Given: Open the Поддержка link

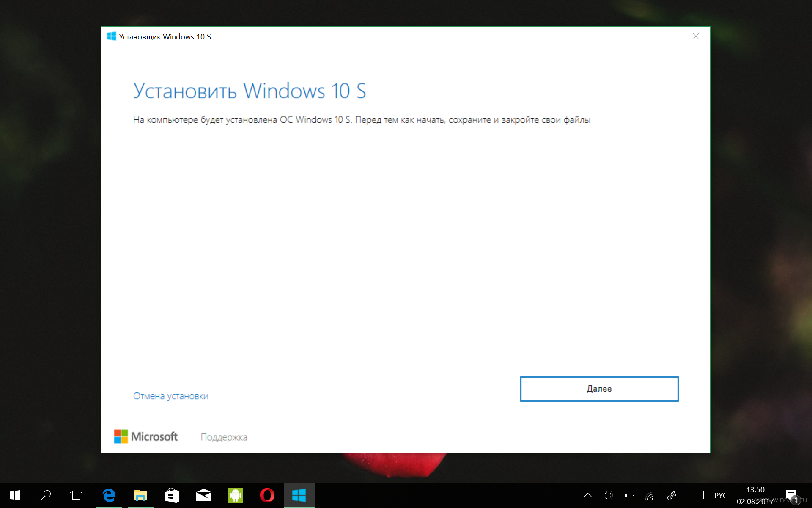Looking at the screenshot, I should (224, 437).
